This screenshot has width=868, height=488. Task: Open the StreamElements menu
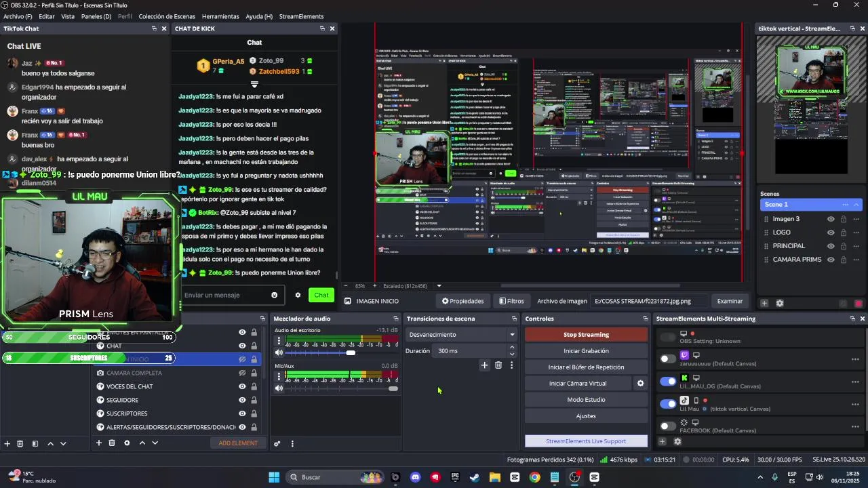pyautogui.click(x=301, y=16)
